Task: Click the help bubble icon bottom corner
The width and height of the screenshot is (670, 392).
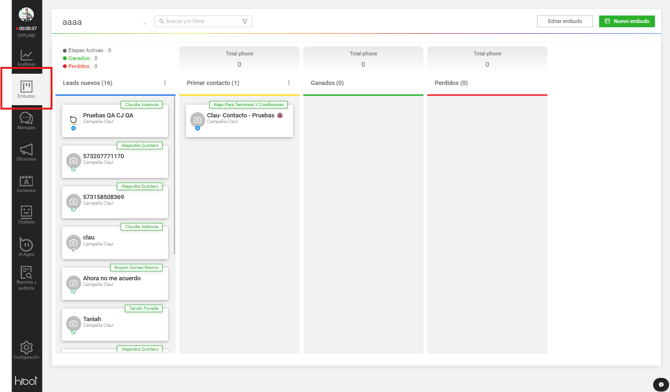Action: [x=661, y=384]
